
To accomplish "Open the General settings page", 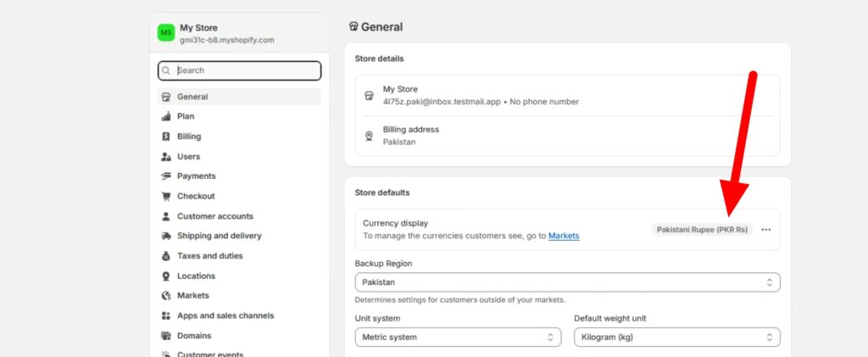I will (x=239, y=97).
